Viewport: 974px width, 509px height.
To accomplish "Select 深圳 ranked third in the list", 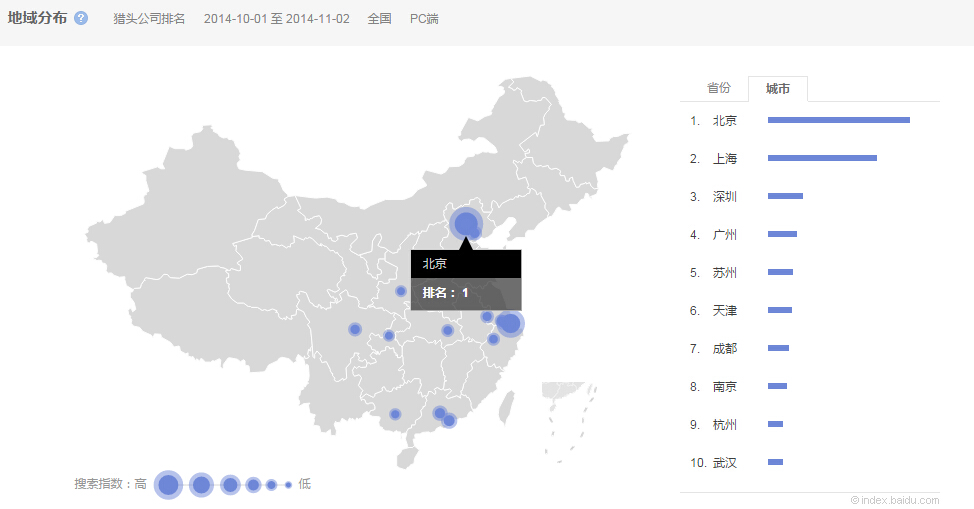I will click(725, 197).
